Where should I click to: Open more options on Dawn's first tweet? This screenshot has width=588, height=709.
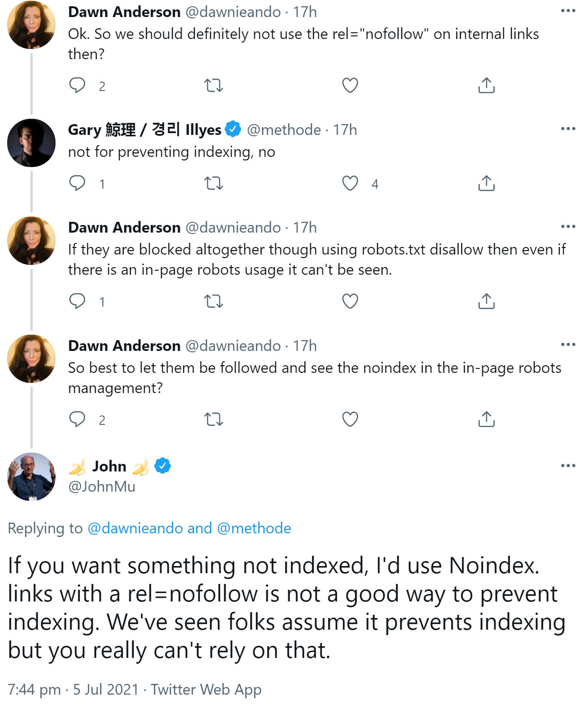[x=568, y=11]
